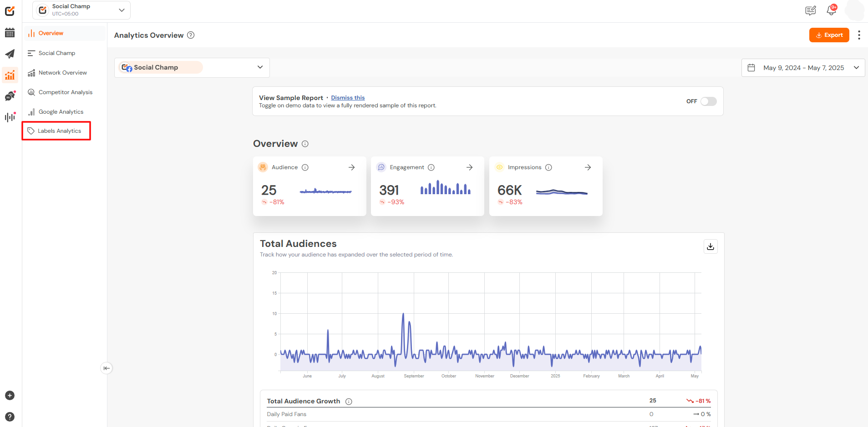Download the Total Audiences chart
This screenshot has width=868, height=427.
point(711,246)
